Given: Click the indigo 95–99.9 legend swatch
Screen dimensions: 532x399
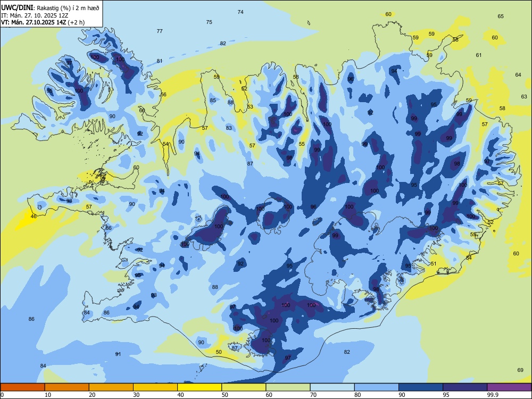Looking at the screenshot, I should point(465,387).
